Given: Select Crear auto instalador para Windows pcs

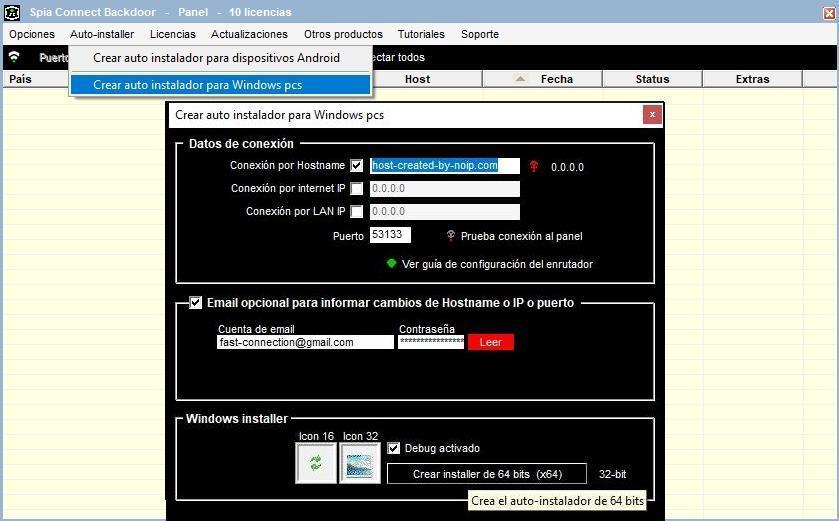Looking at the screenshot, I should (x=220, y=85).
